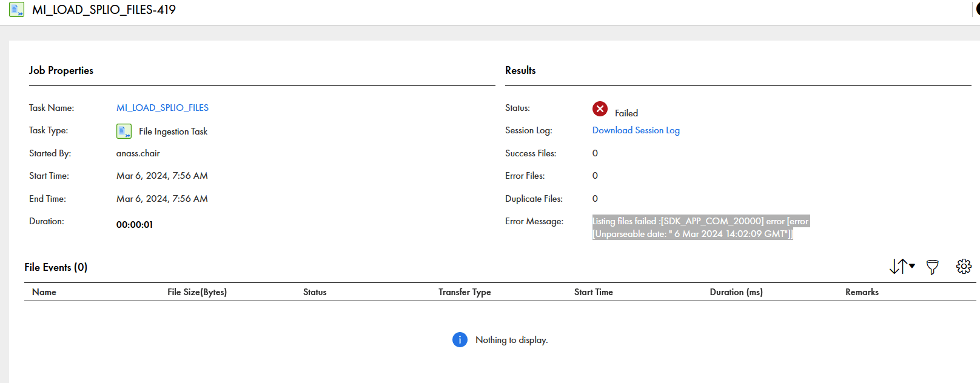Open the MI_LOAD_SPLIO_FILES task link
The height and width of the screenshot is (383, 980).
click(163, 108)
